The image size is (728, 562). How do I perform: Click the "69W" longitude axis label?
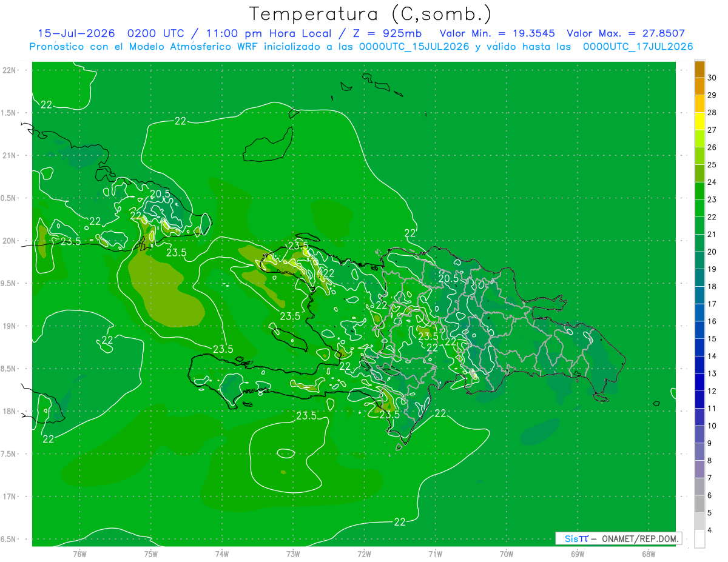[577, 553]
